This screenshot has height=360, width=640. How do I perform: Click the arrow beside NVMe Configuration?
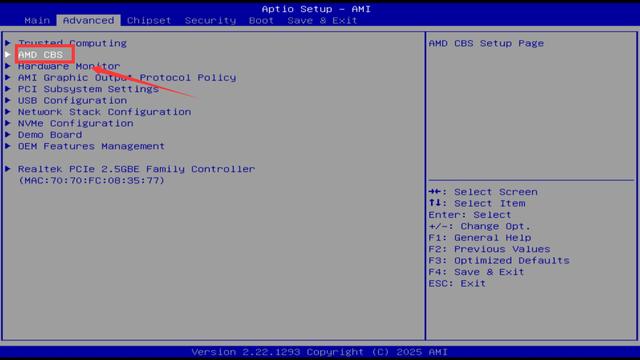pyautogui.click(x=8, y=123)
